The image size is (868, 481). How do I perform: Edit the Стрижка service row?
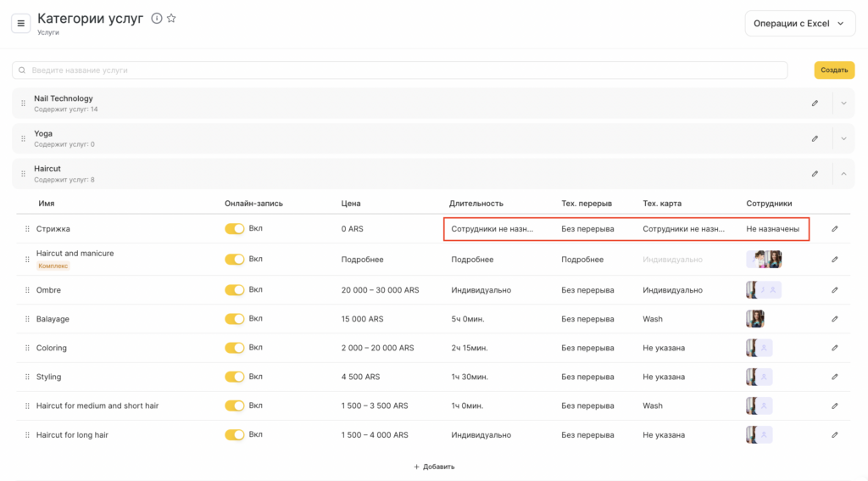tap(834, 229)
